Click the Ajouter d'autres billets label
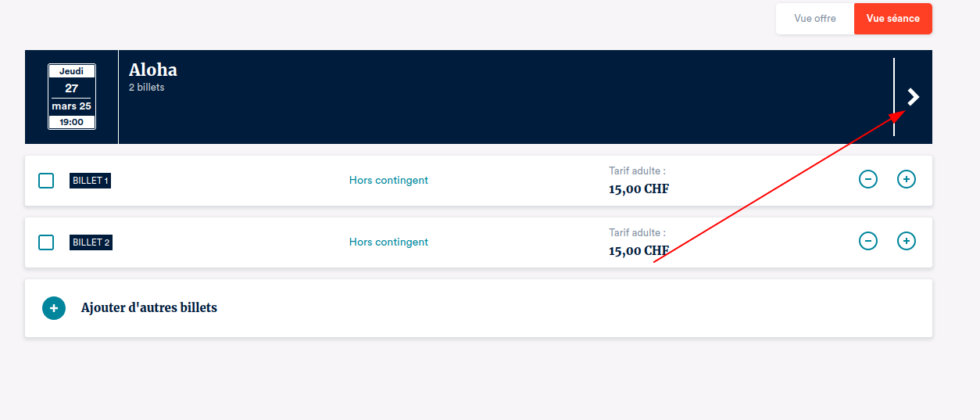This screenshot has width=980, height=420. click(149, 308)
